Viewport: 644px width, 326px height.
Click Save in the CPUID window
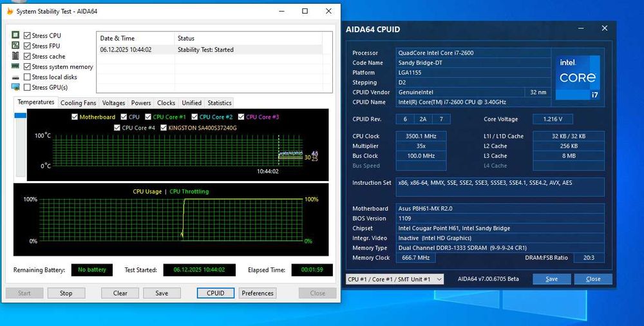(x=552, y=279)
